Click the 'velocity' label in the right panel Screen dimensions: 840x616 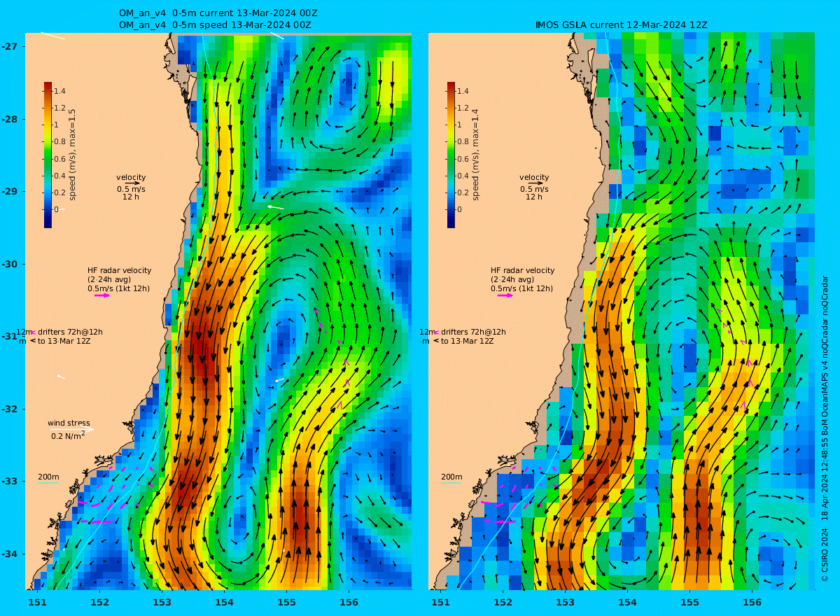point(534,177)
